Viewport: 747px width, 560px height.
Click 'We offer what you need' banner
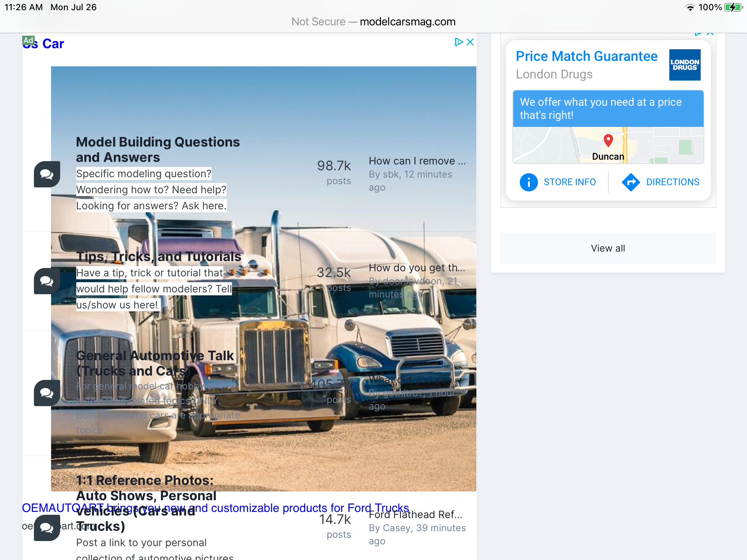(608, 109)
